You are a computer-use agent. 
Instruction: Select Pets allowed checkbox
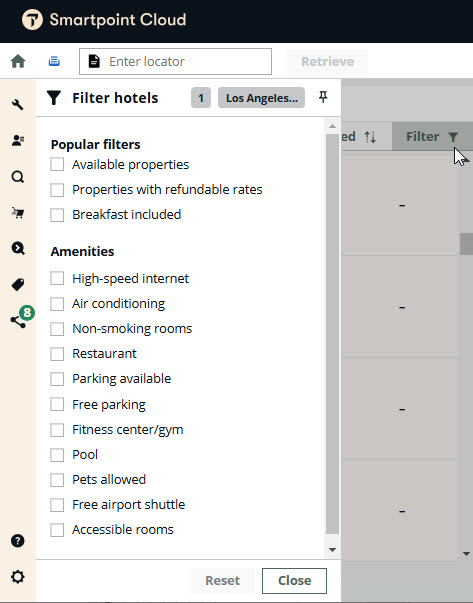[57, 480]
